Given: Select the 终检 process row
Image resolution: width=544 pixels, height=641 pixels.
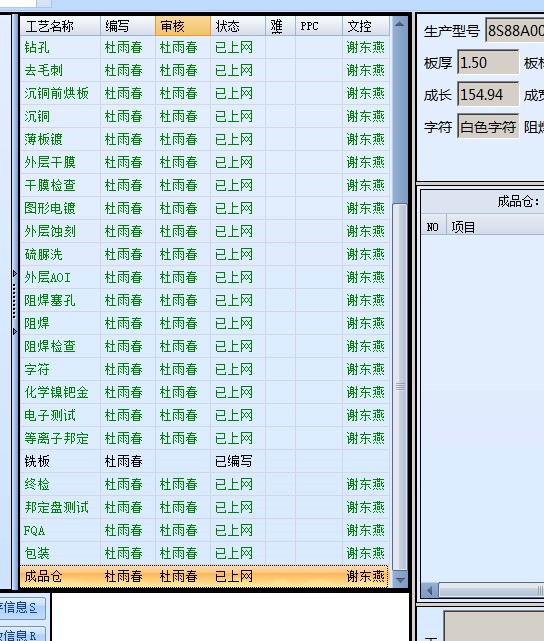Looking at the screenshot, I should [x=205, y=484].
